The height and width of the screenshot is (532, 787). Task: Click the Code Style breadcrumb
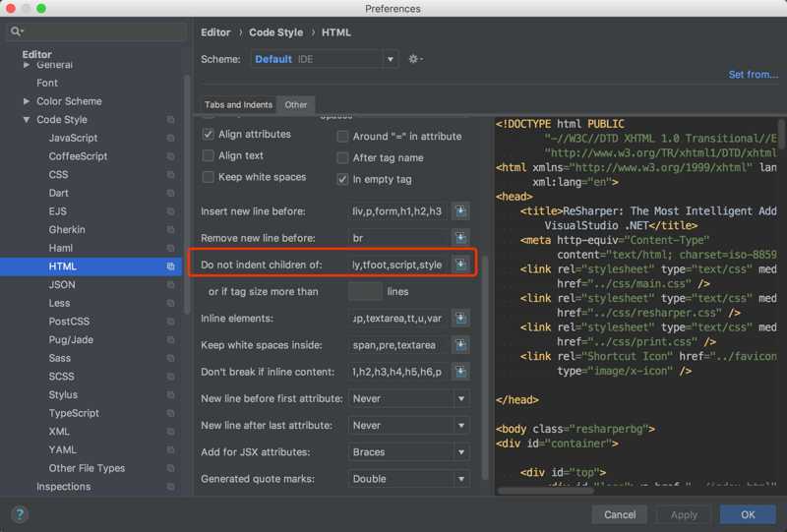(276, 32)
